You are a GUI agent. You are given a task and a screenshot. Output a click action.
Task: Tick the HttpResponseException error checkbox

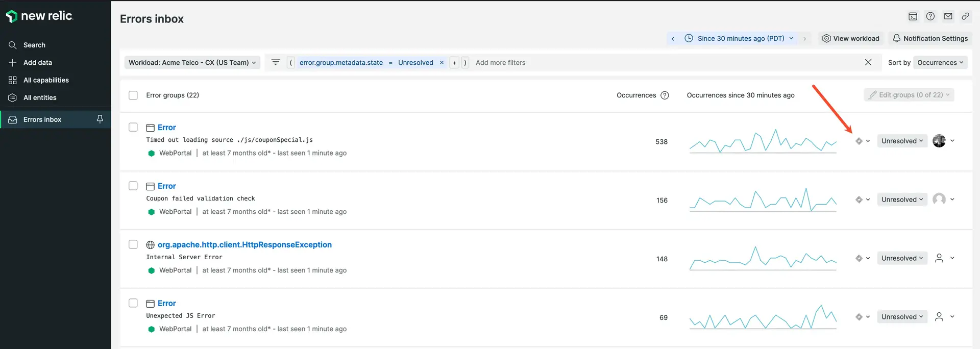coord(133,244)
